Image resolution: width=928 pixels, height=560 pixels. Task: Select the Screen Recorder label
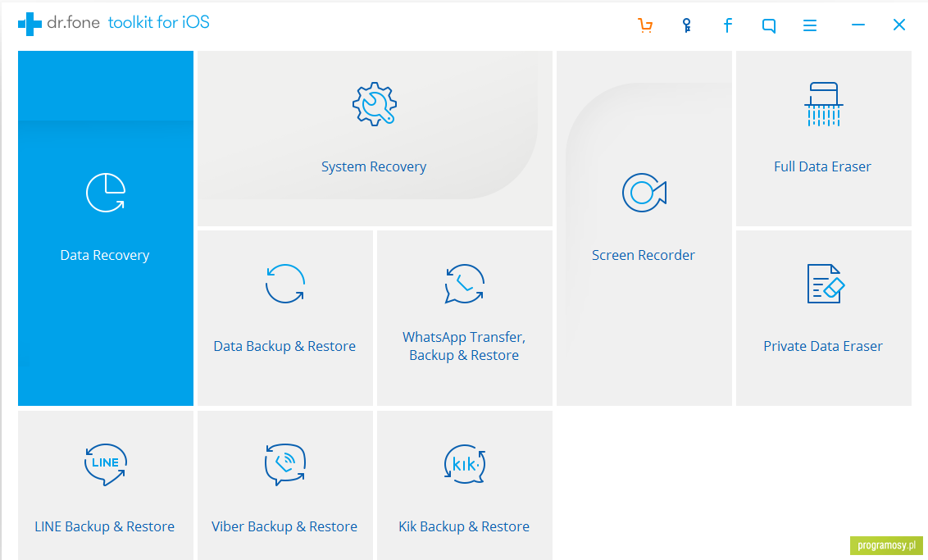point(644,255)
